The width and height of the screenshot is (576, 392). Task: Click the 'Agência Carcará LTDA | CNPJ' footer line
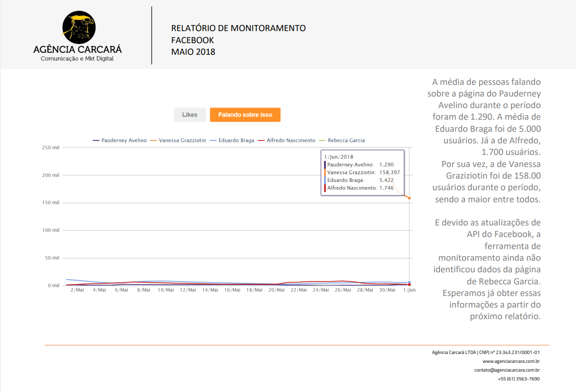[485, 352]
